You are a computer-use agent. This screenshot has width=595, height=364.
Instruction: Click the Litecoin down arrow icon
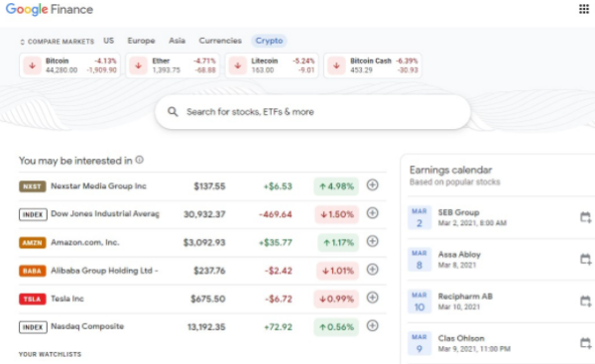238,65
